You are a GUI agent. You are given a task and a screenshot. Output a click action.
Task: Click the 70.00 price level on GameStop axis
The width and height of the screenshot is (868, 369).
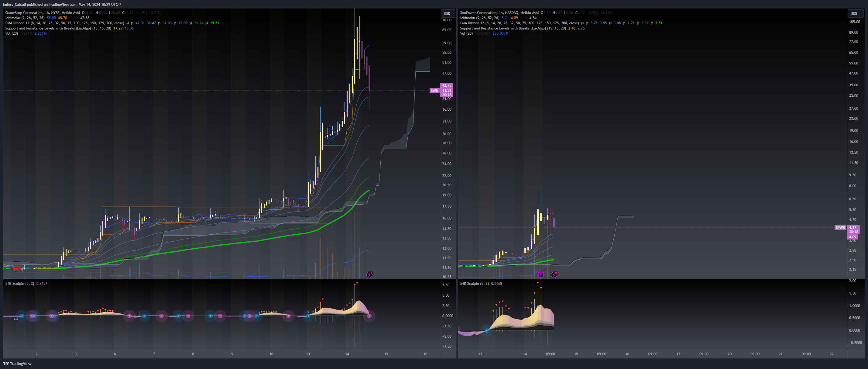[447, 20]
